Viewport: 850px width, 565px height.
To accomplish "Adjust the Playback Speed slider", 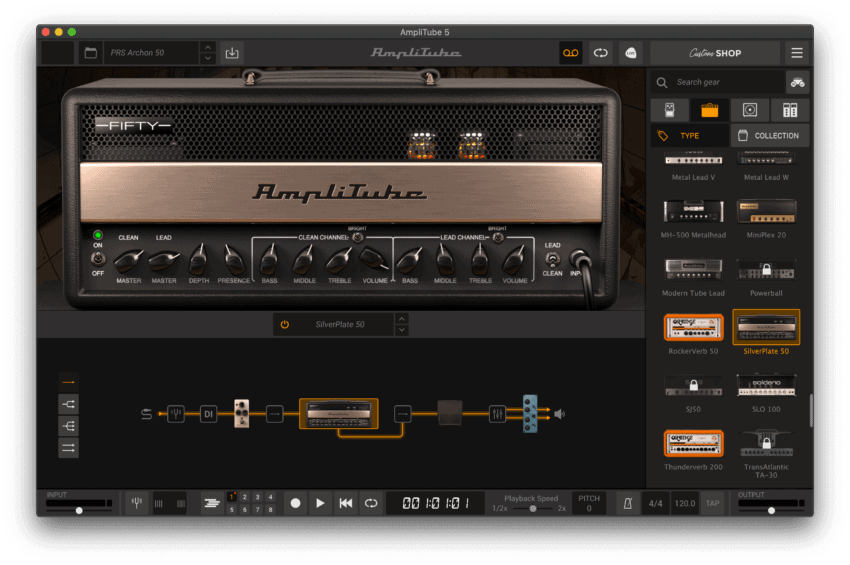I will (533, 509).
